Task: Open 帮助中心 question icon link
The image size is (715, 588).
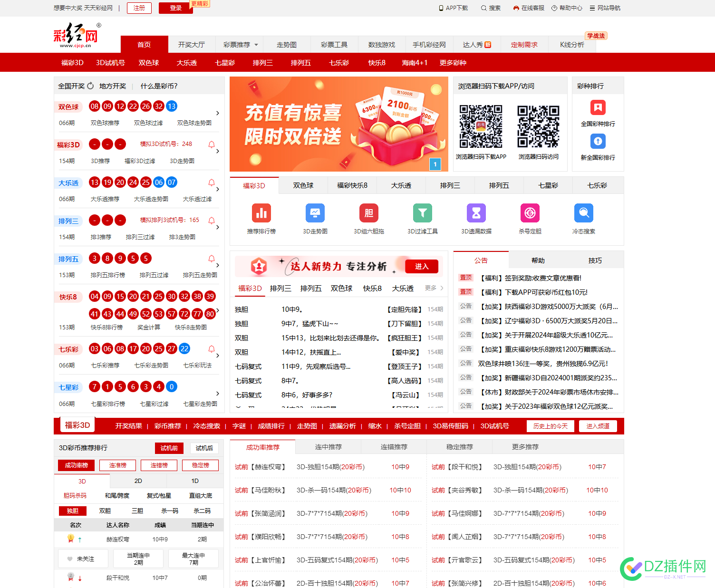Action: [x=567, y=8]
